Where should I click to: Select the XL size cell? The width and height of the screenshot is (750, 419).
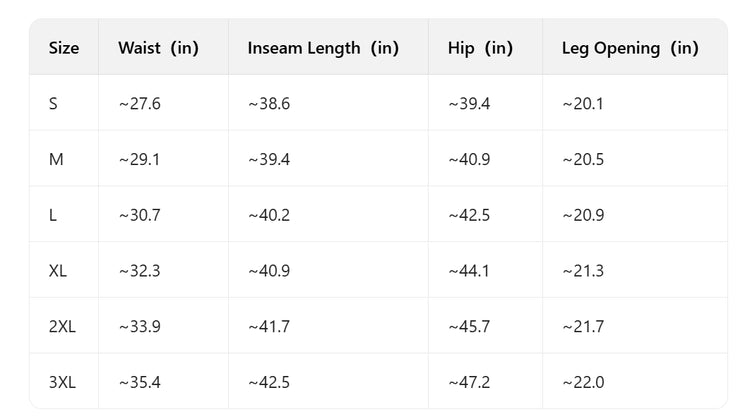tap(58, 271)
